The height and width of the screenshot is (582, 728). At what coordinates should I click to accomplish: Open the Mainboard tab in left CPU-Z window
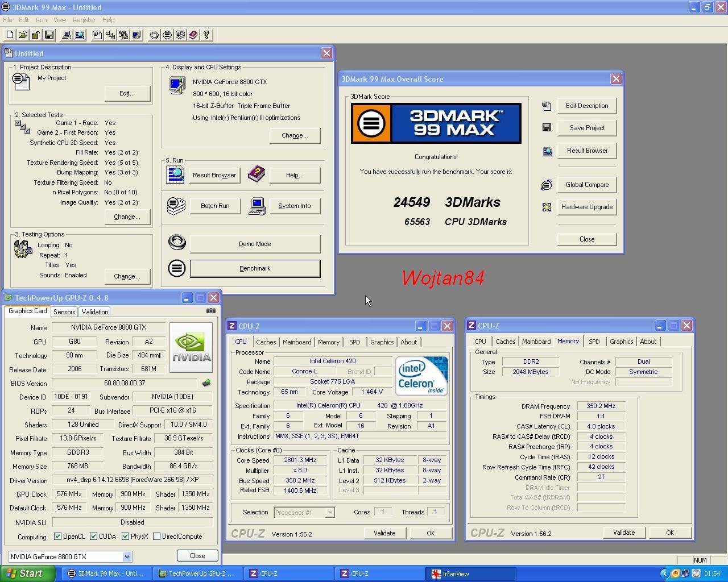pyautogui.click(x=297, y=342)
